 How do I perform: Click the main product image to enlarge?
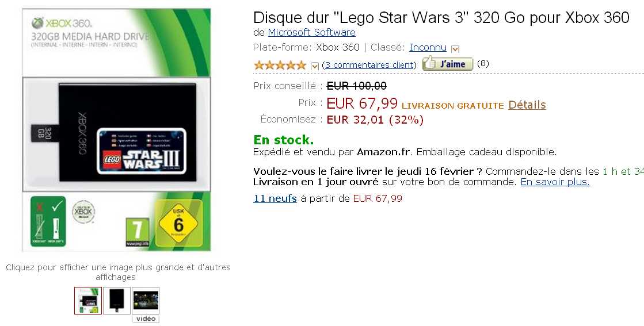coord(117,129)
